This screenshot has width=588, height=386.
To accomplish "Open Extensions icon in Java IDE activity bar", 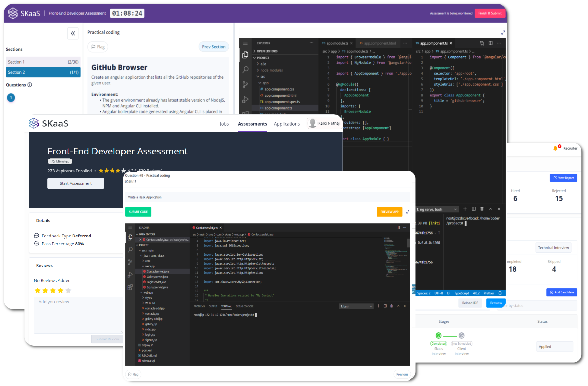I will click(x=130, y=287).
